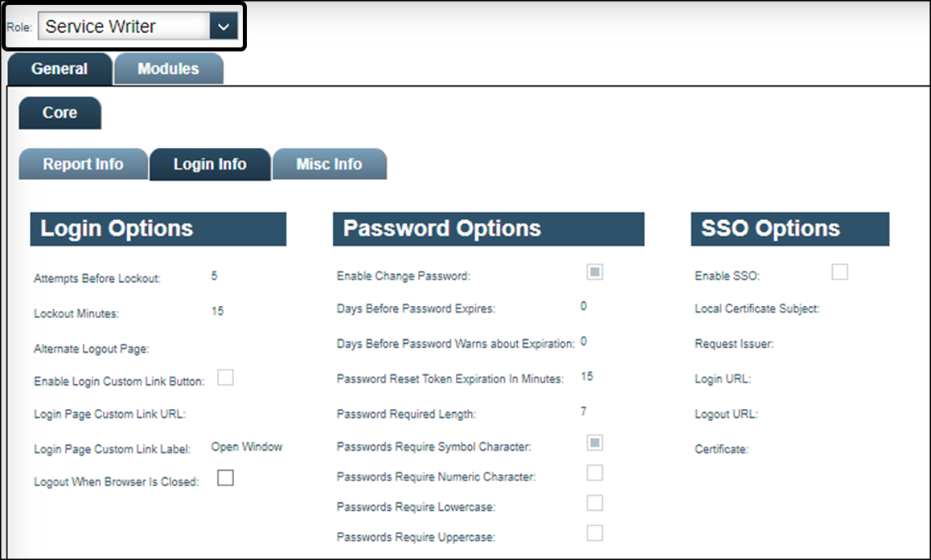
Task: Enable the SSO checkbox
Action: [x=839, y=272]
